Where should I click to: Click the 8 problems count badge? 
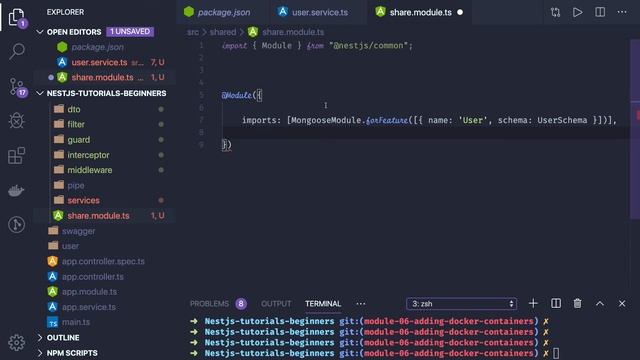click(x=241, y=304)
